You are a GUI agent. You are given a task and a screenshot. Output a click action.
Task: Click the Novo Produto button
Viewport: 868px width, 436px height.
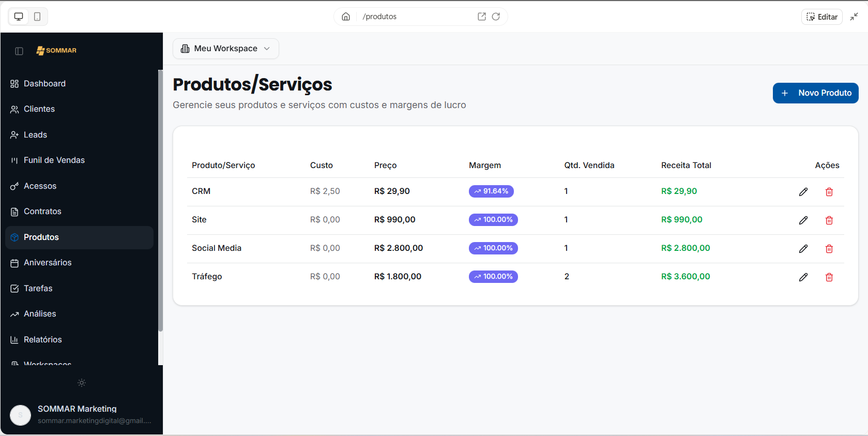tap(815, 93)
